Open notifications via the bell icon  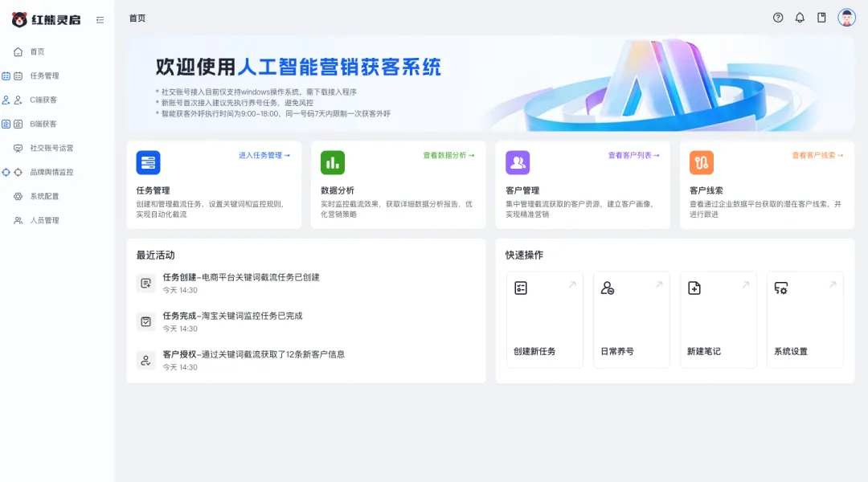coord(799,17)
